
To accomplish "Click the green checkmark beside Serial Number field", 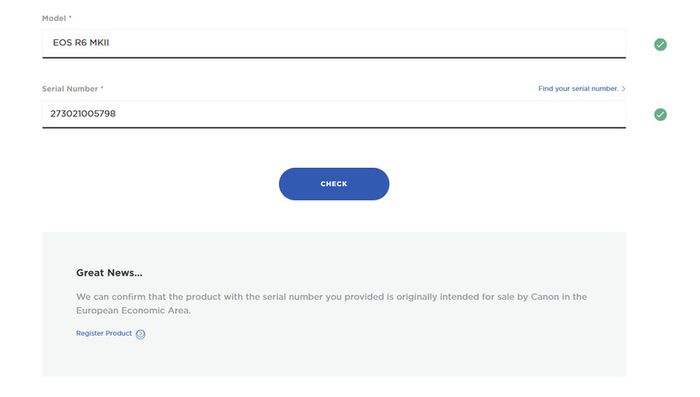I will coord(660,114).
